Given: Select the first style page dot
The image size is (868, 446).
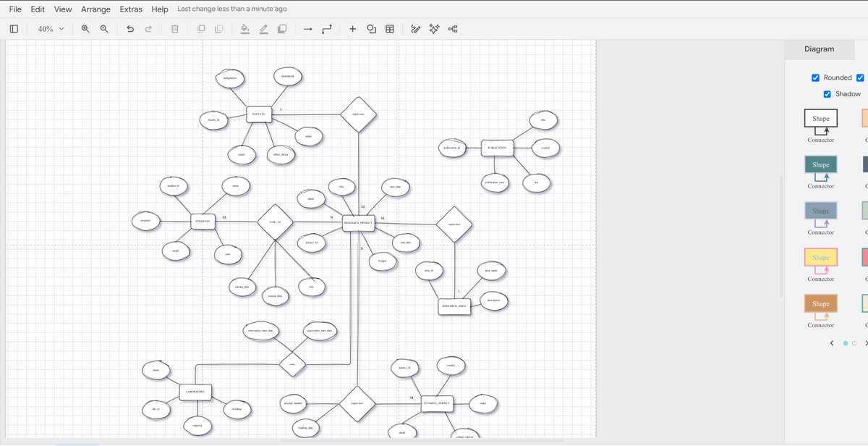Looking at the screenshot, I should (846, 343).
